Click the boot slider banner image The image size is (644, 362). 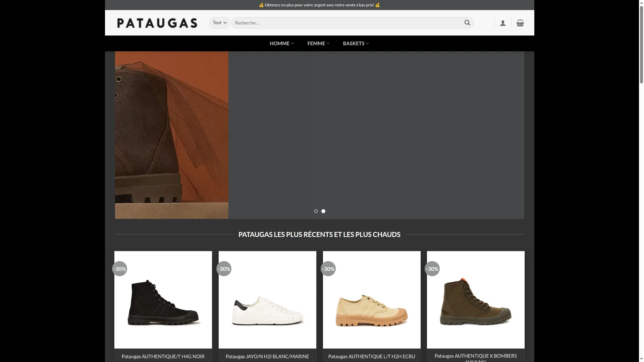pos(172,135)
